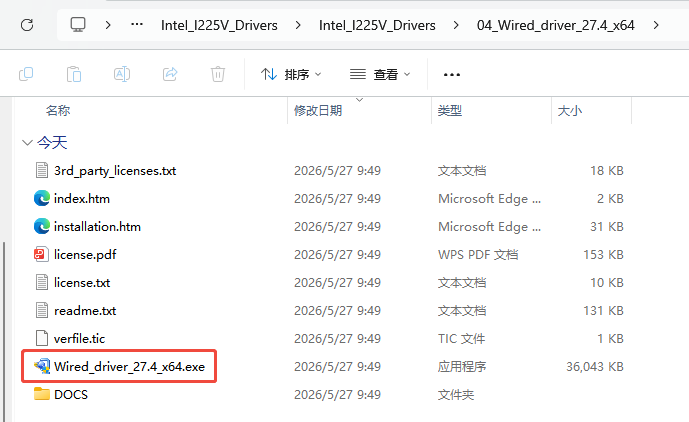Screen dimensions: 689x422
Task: Select the verfile.tic file name
Action: (79, 338)
